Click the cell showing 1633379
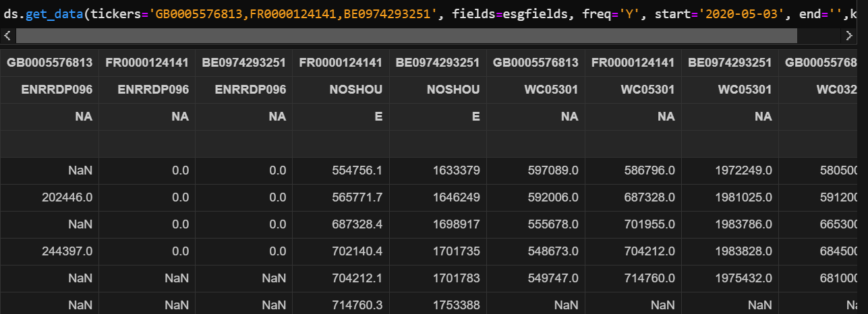The height and width of the screenshot is (314, 868). coord(438,170)
